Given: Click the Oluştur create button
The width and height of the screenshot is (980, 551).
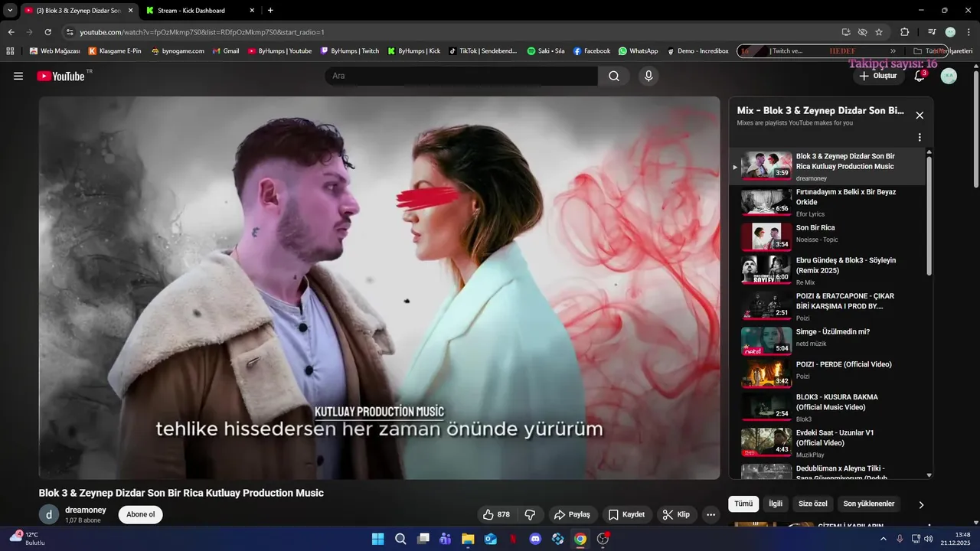Looking at the screenshot, I should pos(878,76).
